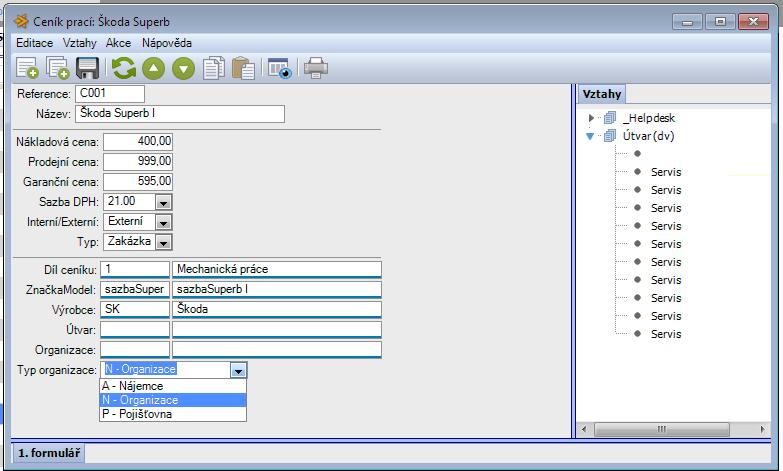Click the Print toolbar icon
Viewport: 783px width, 471px height.
(316, 68)
